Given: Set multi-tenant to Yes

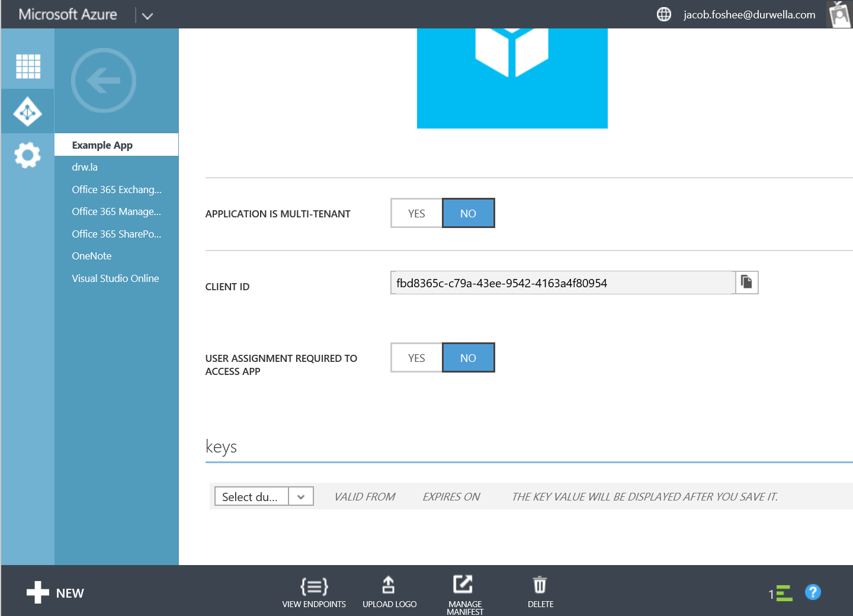Looking at the screenshot, I should tap(416, 213).
